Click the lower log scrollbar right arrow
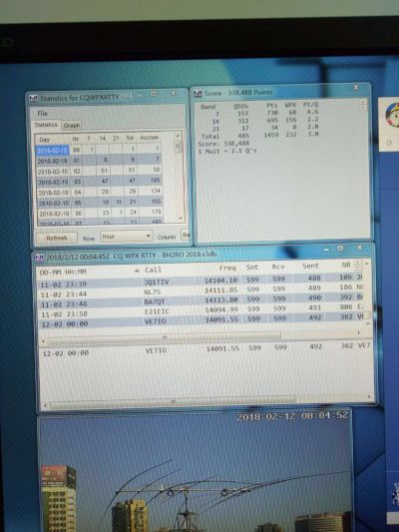The image size is (399, 532). pos(369,396)
